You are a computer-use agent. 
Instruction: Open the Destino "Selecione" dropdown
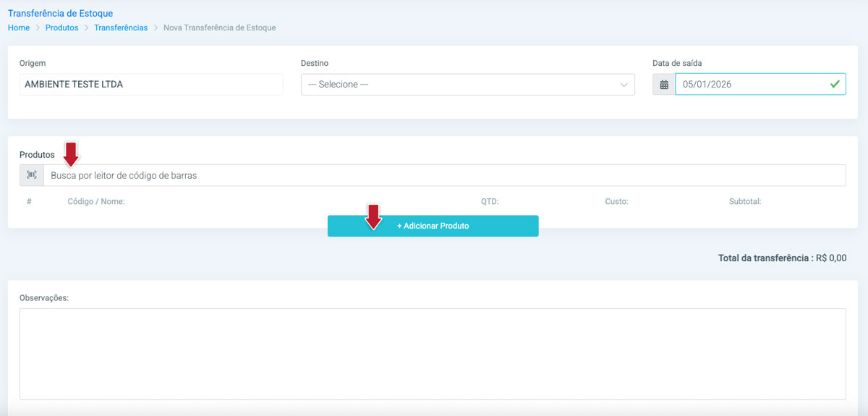[467, 85]
